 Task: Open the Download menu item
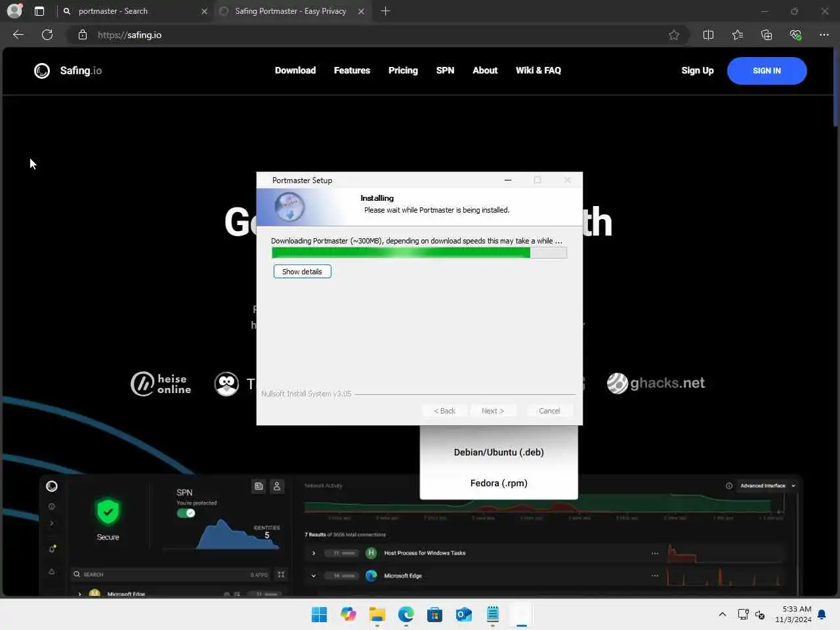click(x=295, y=70)
